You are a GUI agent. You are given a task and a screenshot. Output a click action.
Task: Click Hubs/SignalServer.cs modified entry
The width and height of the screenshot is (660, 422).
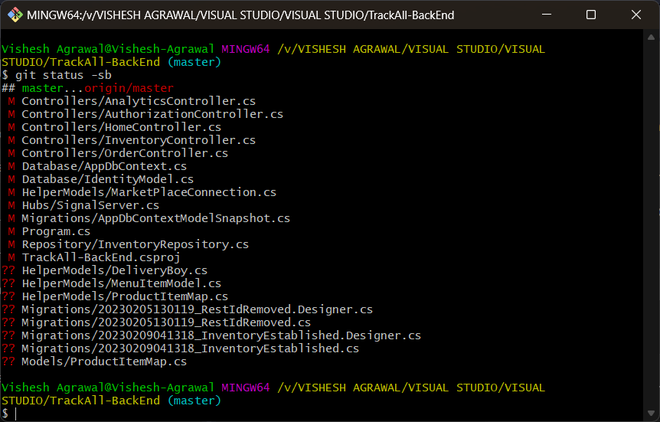(x=90, y=205)
